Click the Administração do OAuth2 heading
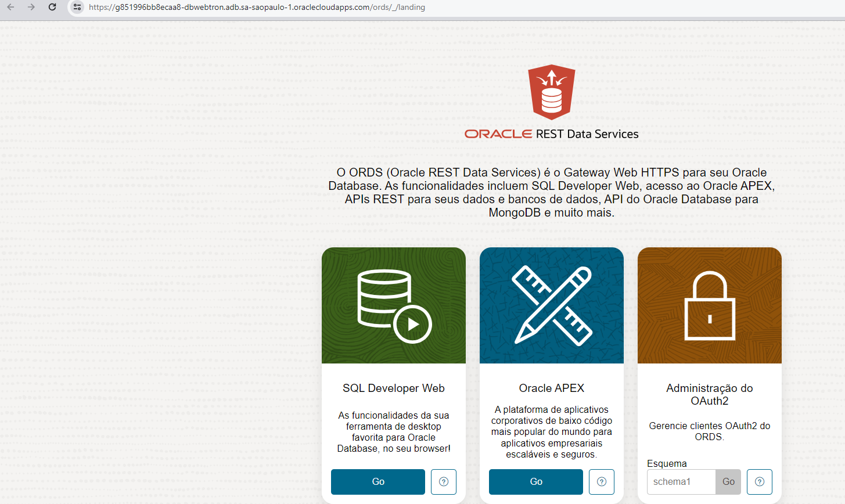 (x=709, y=394)
